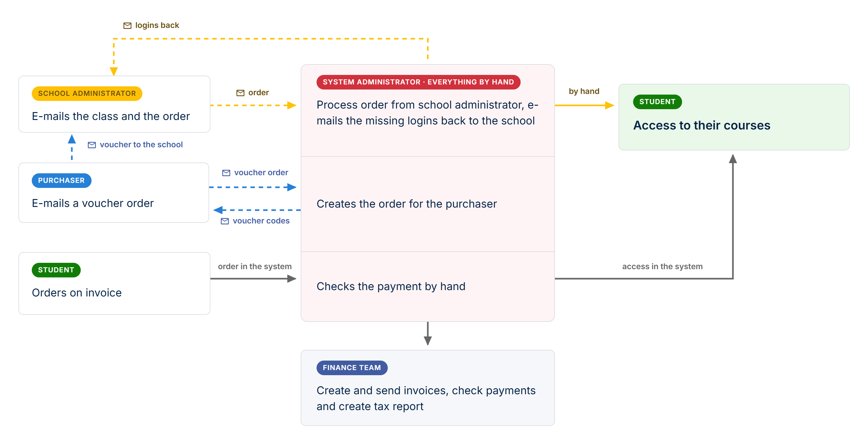868x445 pixels.
Task: Click the STUDENT badge in the green courses box
Action: pyautogui.click(x=657, y=102)
